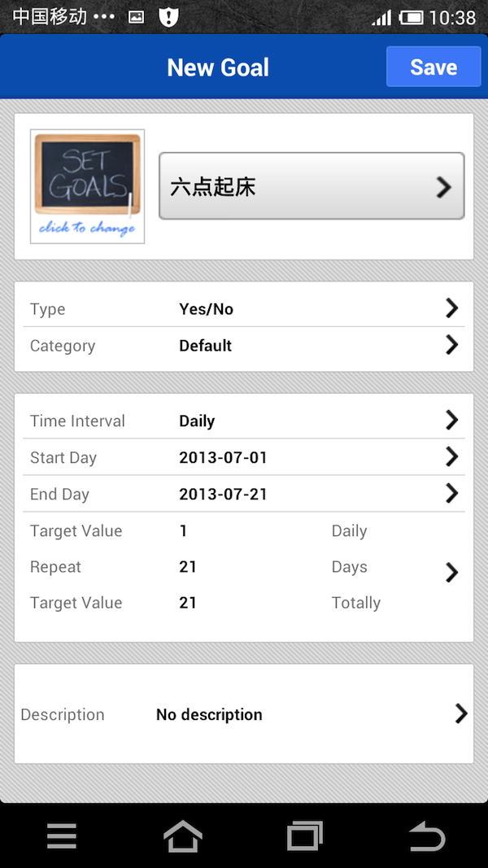Tap the Start Day date 2013-07-01
488x868 pixels.
click(223, 458)
